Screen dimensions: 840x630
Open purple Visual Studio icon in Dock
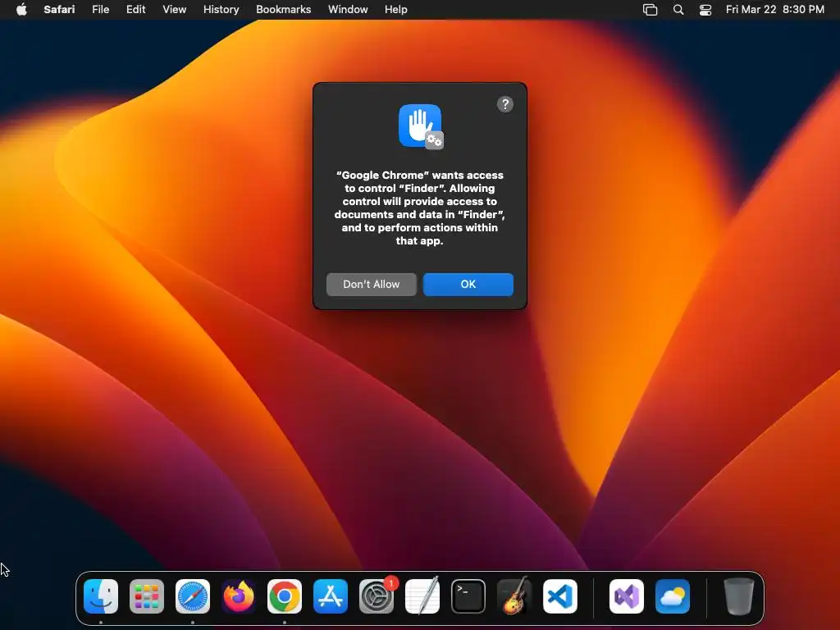627,596
